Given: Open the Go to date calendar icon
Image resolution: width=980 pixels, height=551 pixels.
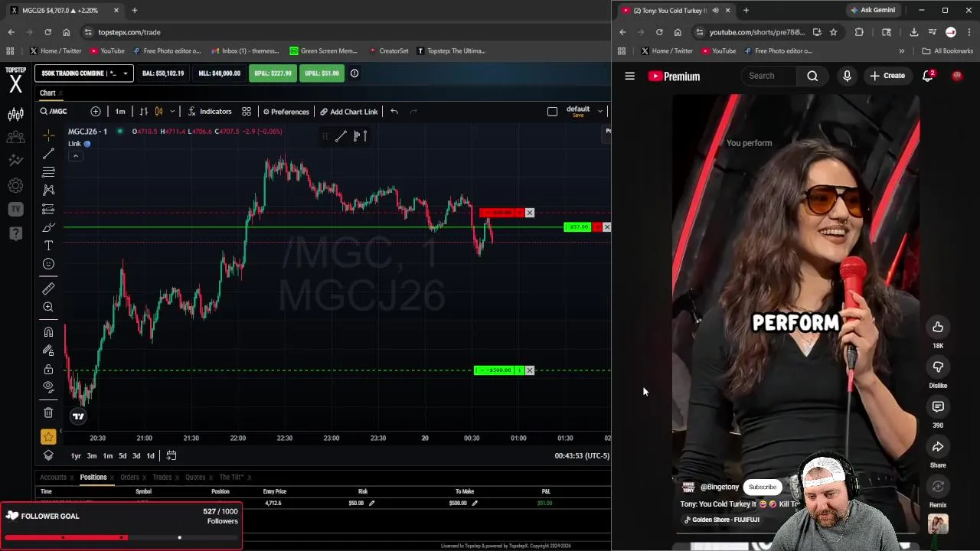Looking at the screenshot, I should pos(171,456).
